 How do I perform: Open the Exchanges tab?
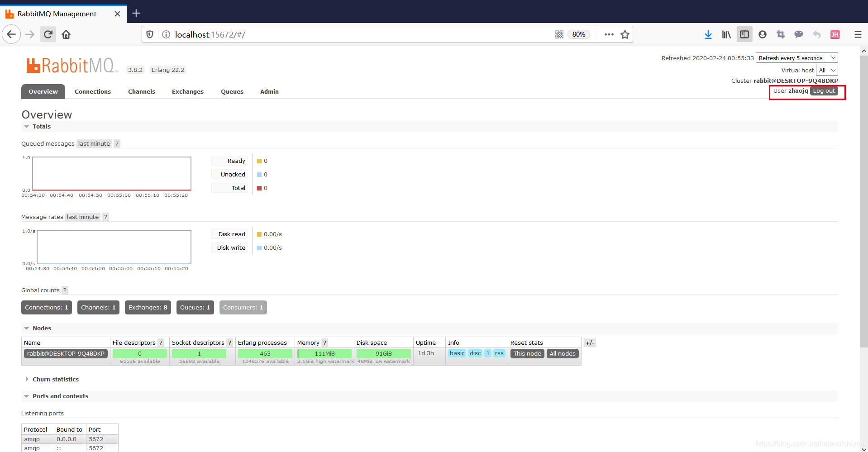(x=188, y=91)
